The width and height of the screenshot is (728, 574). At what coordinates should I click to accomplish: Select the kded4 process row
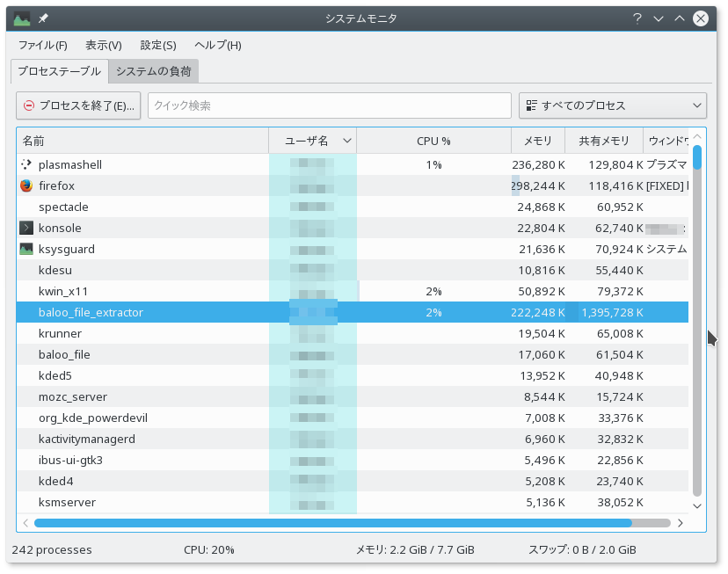[353, 481]
